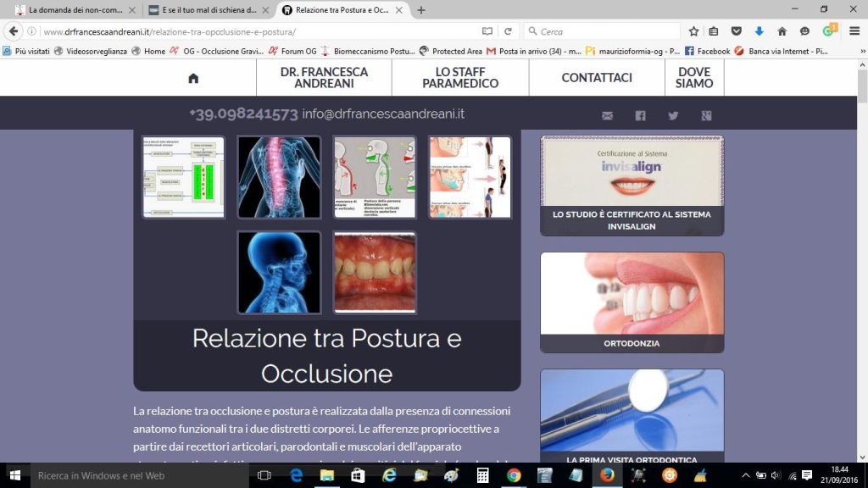The height and width of the screenshot is (488, 868).
Task: Reload the page with the refresh button
Action: (508, 31)
